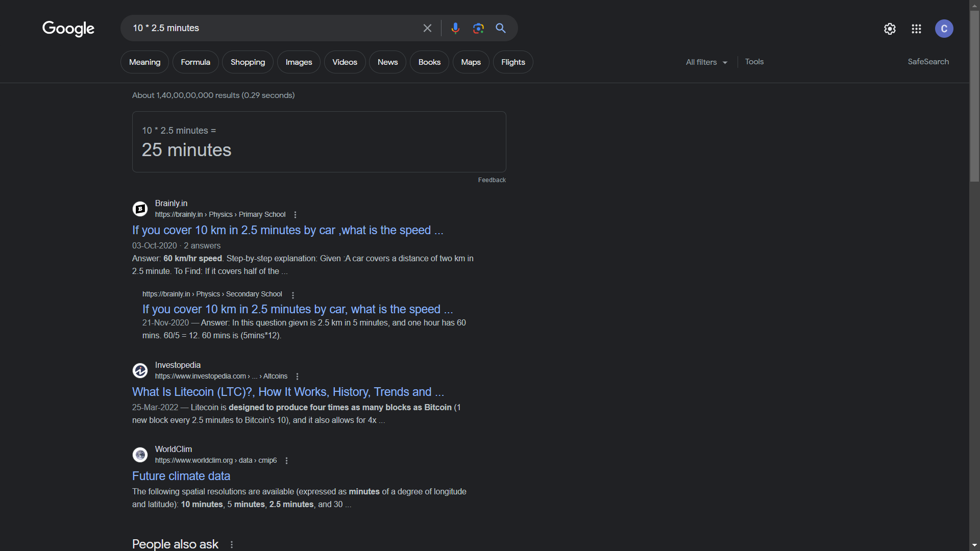Start a voice search with the microphone

pyautogui.click(x=455, y=28)
